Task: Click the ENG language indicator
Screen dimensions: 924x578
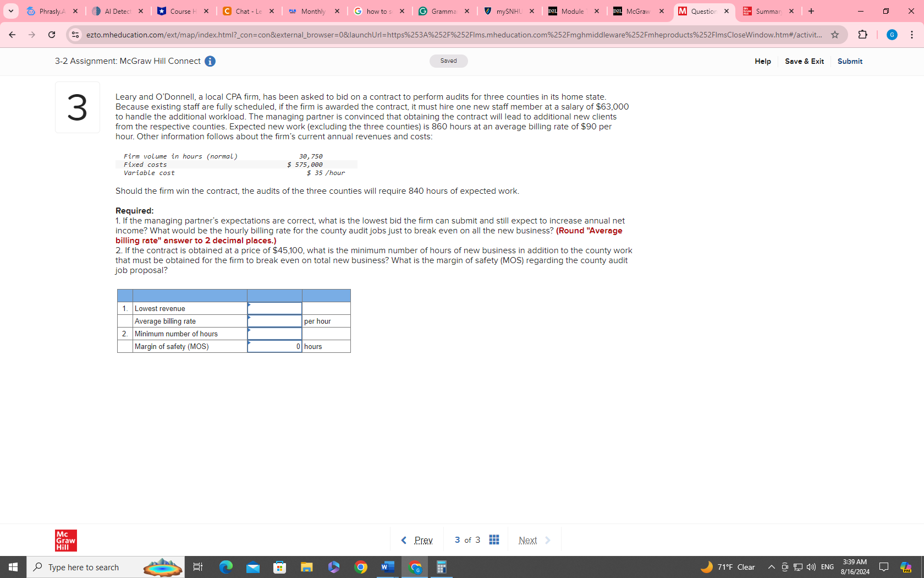Action: [827, 567]
